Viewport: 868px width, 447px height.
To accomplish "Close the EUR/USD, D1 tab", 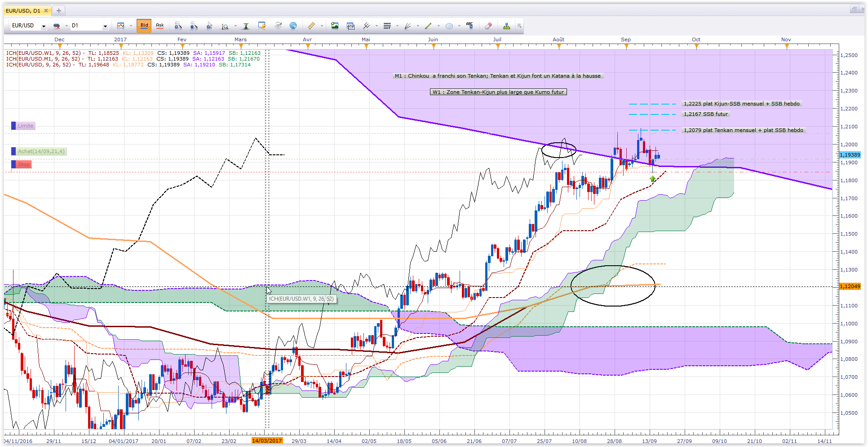I will point(46,11).
